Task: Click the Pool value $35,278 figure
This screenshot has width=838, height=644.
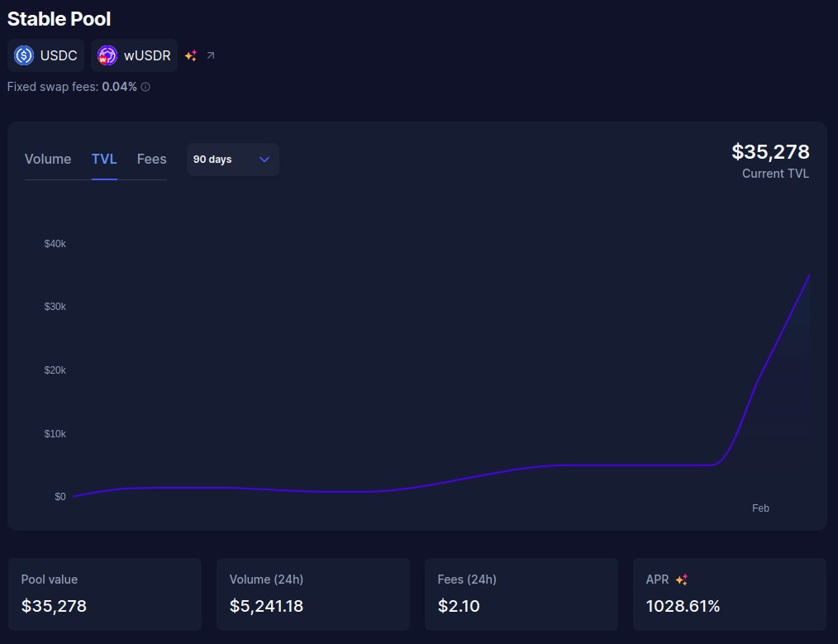Action: coord(54,606)
